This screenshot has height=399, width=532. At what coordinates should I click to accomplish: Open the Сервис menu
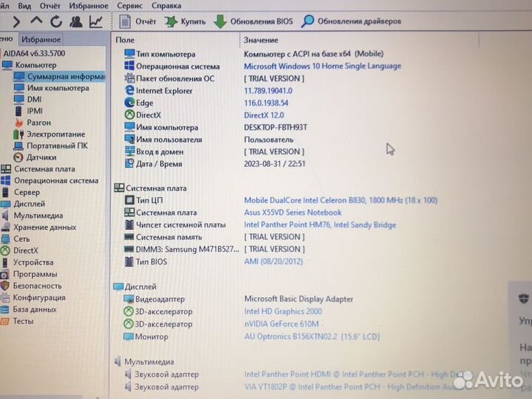129,5
